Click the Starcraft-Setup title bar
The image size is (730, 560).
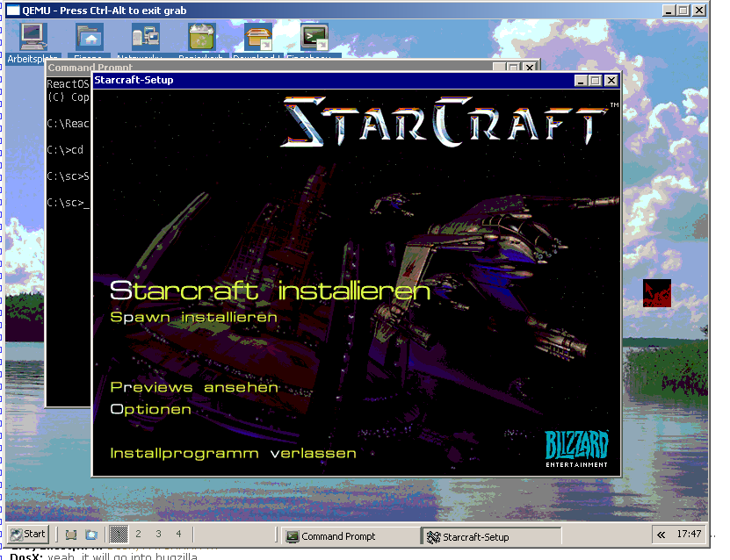click(333, 81)
